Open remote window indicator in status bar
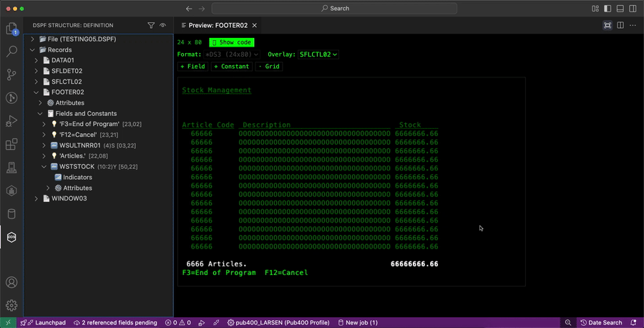This screenshot has width=644, height=328. [8, 323]
